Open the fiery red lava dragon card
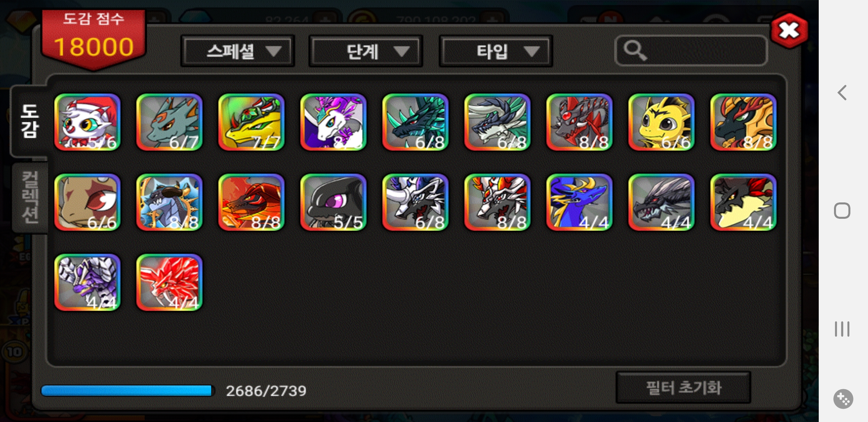The height and width of the screenshot is (422, 868). tap(251, 202)
